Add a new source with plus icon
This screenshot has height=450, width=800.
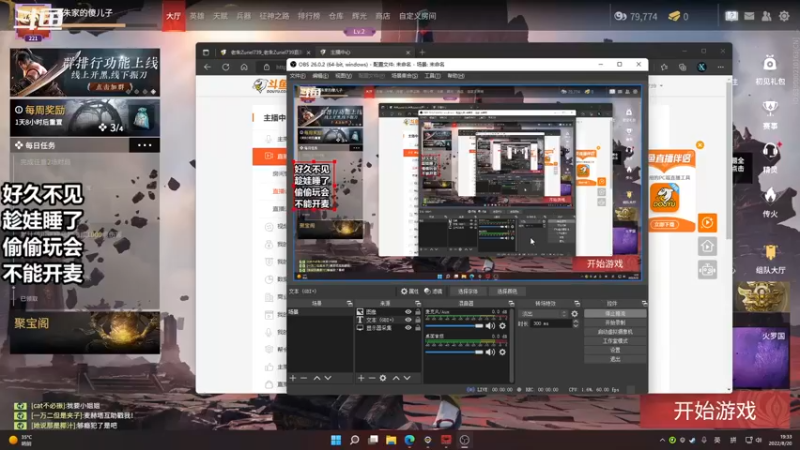(x=361, y=378)
